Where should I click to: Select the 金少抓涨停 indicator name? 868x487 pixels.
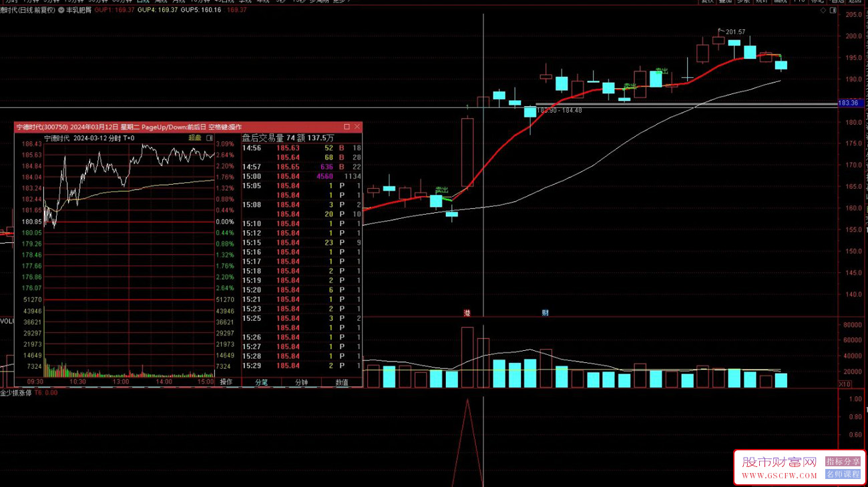coord(16,393)
